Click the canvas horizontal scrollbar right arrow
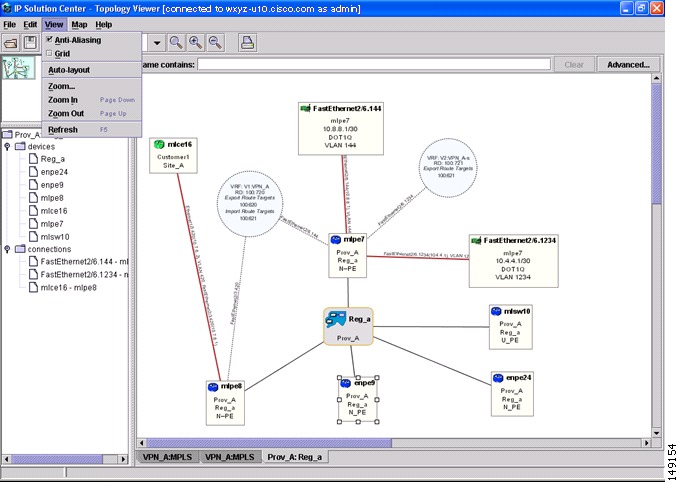Screen dimensions: 678x482 pyautogui.click(x=647, y=443)
